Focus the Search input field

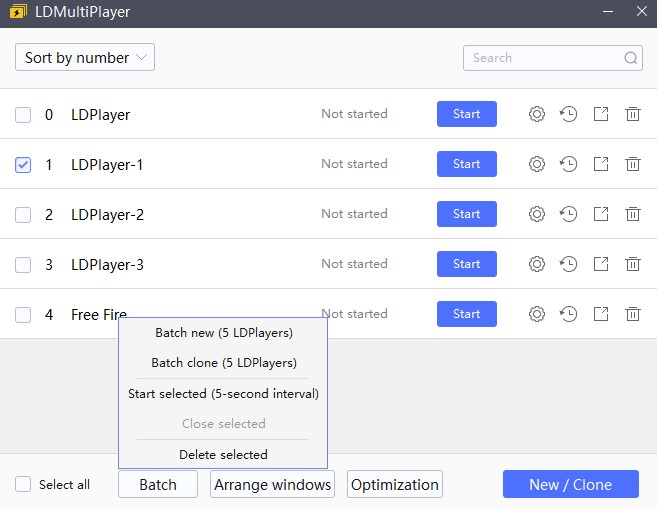pos(553,58)
